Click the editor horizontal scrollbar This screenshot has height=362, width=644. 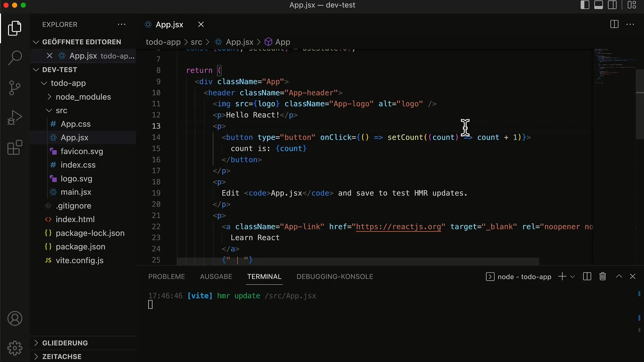(358, 261)
